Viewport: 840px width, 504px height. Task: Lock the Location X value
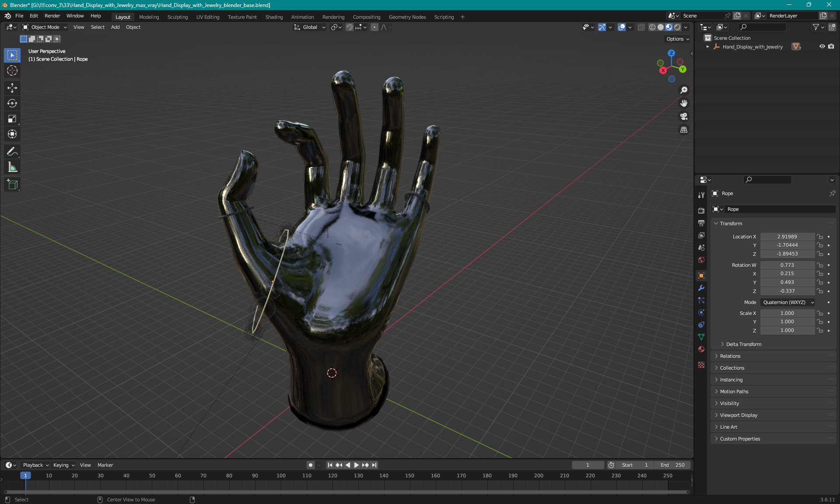tap(820, 237)
